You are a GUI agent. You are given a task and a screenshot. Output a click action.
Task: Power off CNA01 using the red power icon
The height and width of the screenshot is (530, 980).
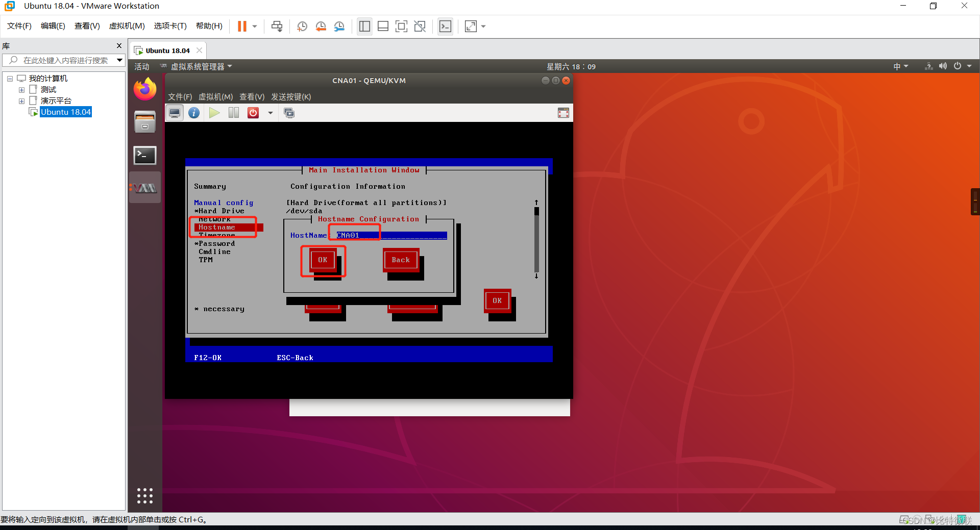click(253, 113)
